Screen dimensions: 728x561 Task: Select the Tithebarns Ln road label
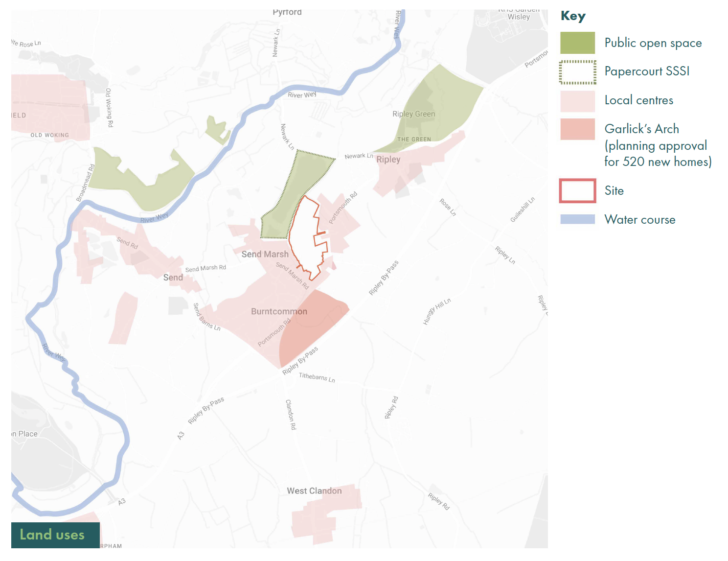(317, 377)
